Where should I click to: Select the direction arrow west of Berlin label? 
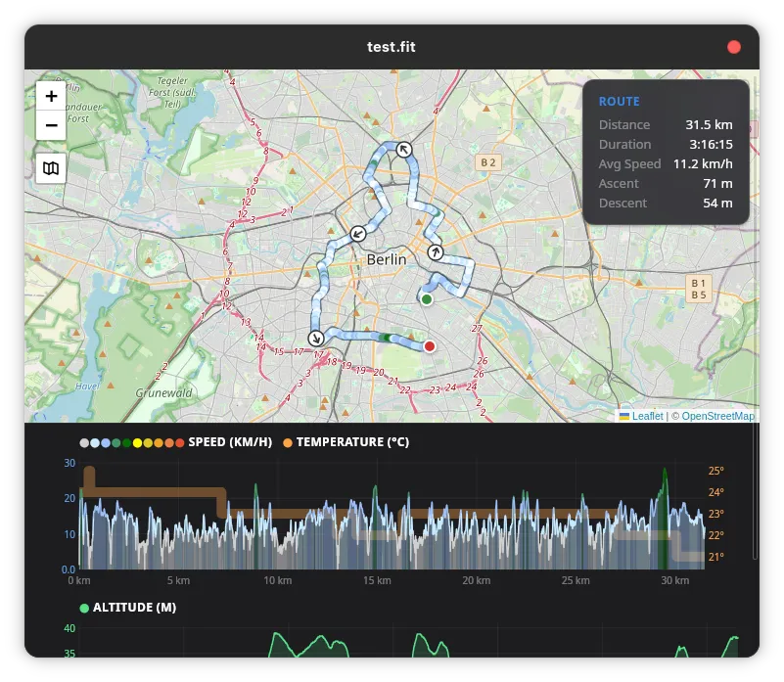(358, 233)
